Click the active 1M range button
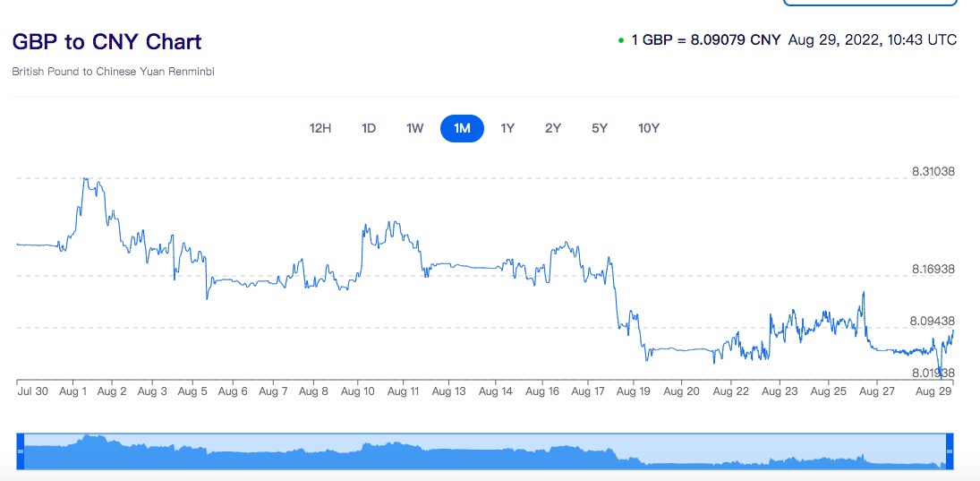The width and height of the screenshot is (980, 481). [x=462, y=128]
